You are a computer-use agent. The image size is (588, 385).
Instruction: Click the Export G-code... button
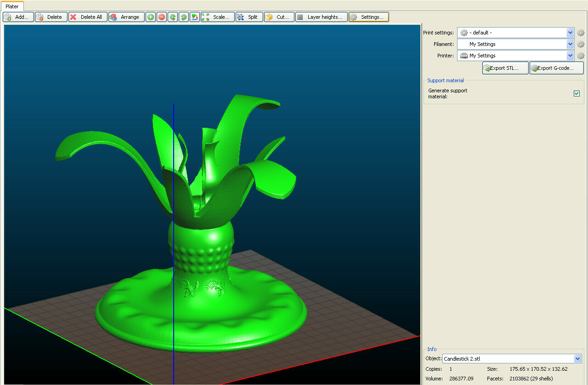(556, 68)
